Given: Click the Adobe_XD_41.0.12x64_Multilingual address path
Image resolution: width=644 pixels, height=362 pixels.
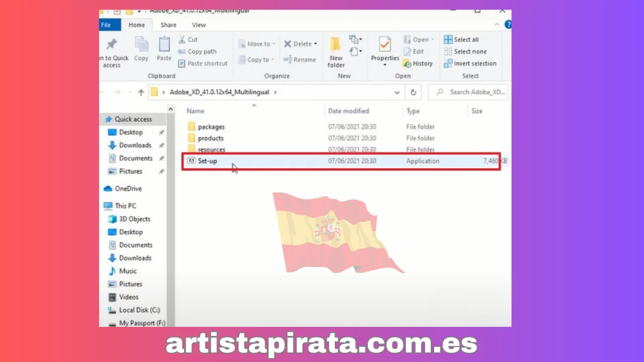Looking at the screenshot, I should click(x=219, y=92).
